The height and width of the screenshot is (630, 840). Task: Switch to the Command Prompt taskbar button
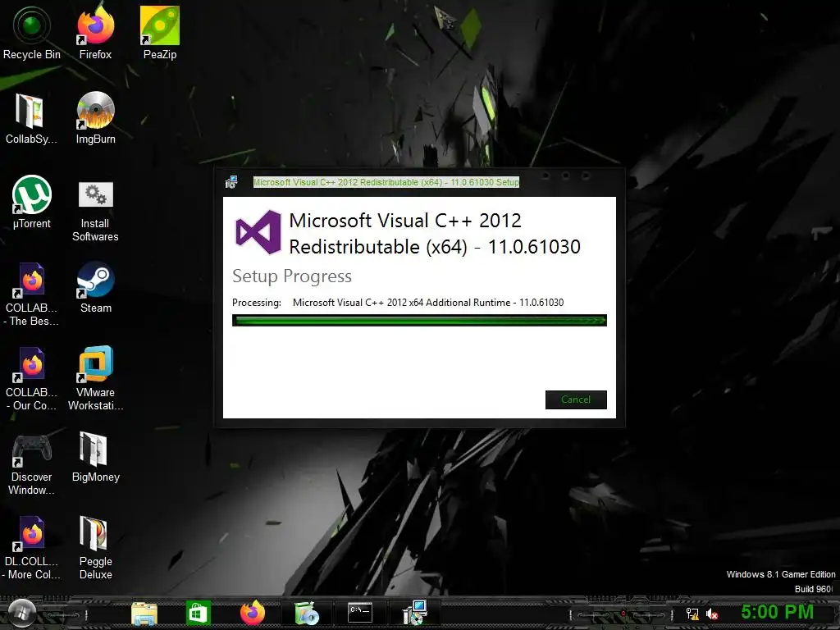360,612
